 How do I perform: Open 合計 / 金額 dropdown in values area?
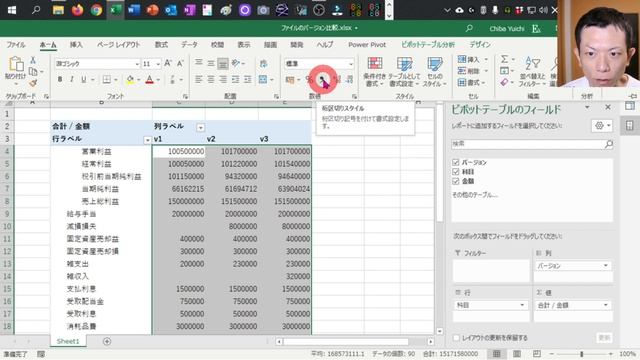click(606, 305)
